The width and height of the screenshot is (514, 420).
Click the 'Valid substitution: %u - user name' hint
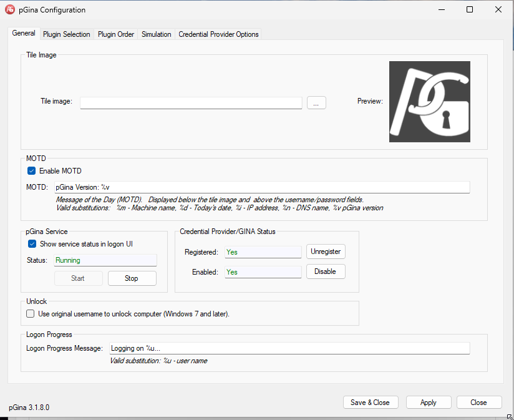coord(158,361)
